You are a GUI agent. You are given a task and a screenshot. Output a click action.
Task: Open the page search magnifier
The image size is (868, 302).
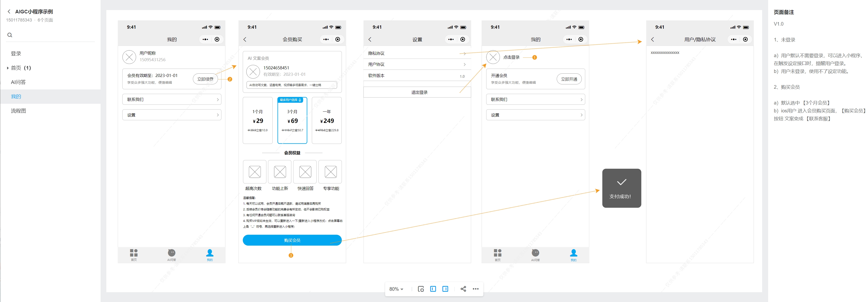tap(10, 35)
